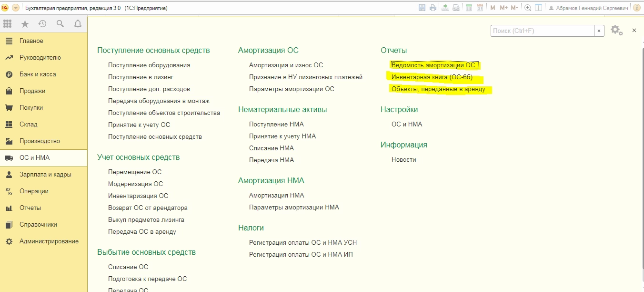Open Передача оборудования в монтаж

(159, 101)
